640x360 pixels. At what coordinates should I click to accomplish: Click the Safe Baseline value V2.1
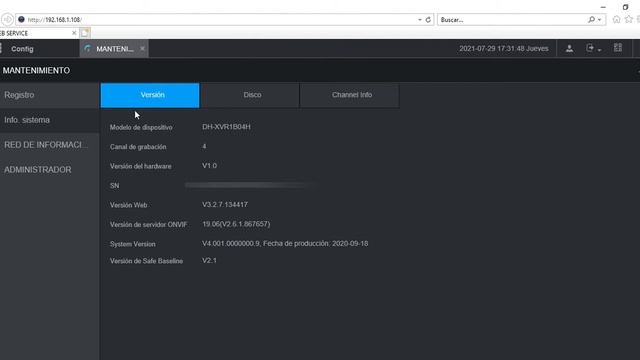point(209,260)
